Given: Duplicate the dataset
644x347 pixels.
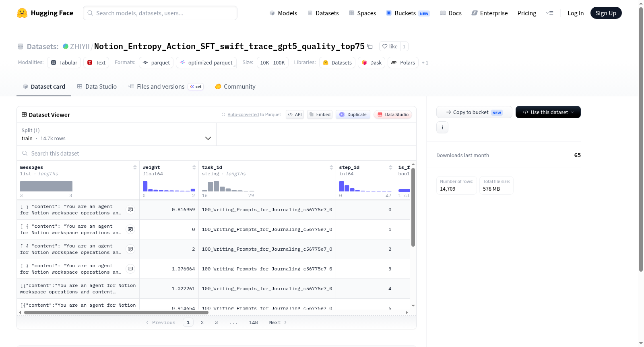Looking at the screenshot, I should (353, 114).
